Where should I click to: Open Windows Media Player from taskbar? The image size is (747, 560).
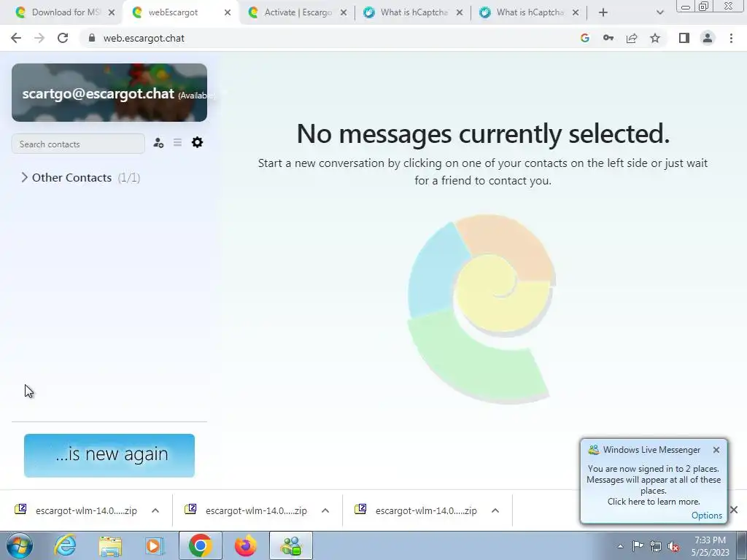[x=155, y=545]
